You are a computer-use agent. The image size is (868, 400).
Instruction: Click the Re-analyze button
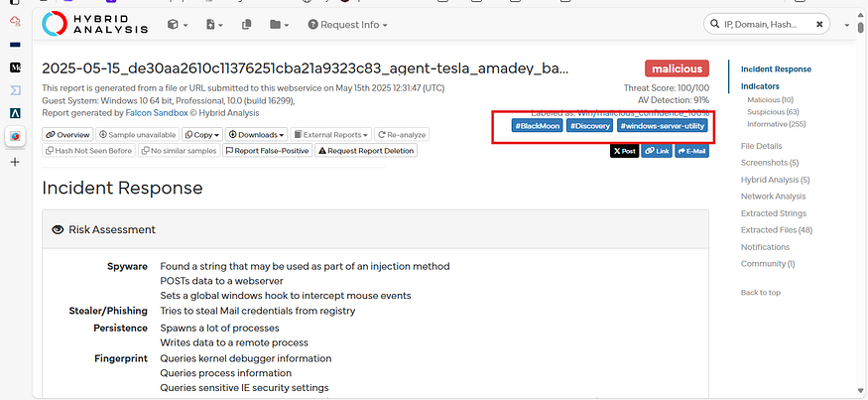[x=402, y=135]
